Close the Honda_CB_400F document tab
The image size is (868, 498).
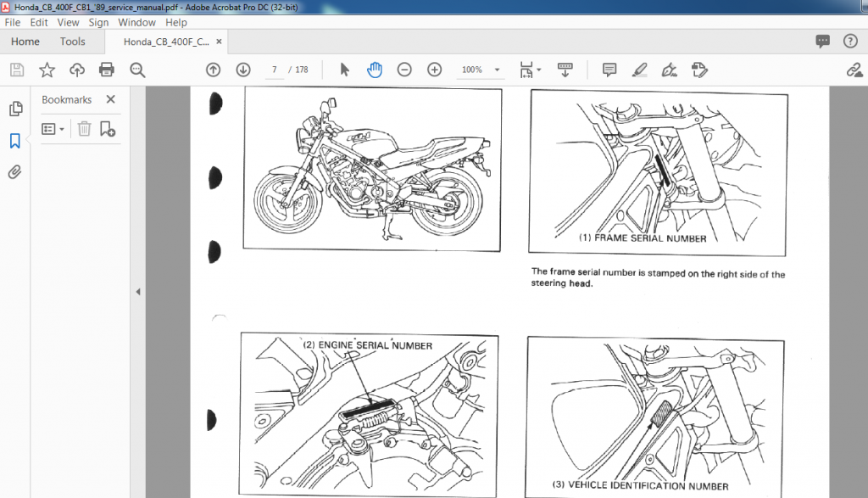tap(220, 42)
